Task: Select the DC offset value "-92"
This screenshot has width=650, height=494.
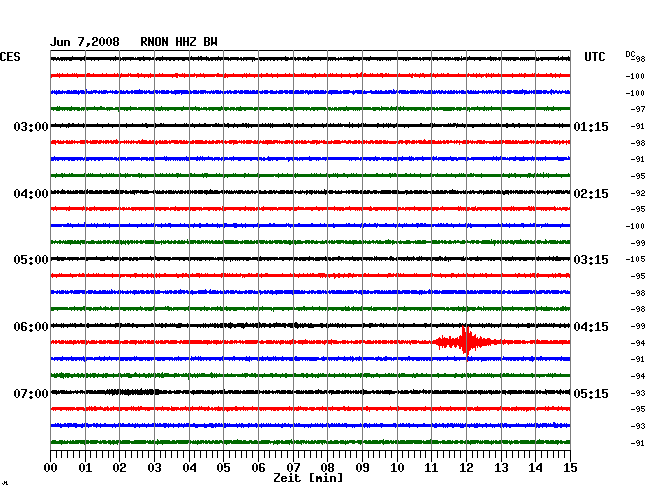Action: [638, 193]
